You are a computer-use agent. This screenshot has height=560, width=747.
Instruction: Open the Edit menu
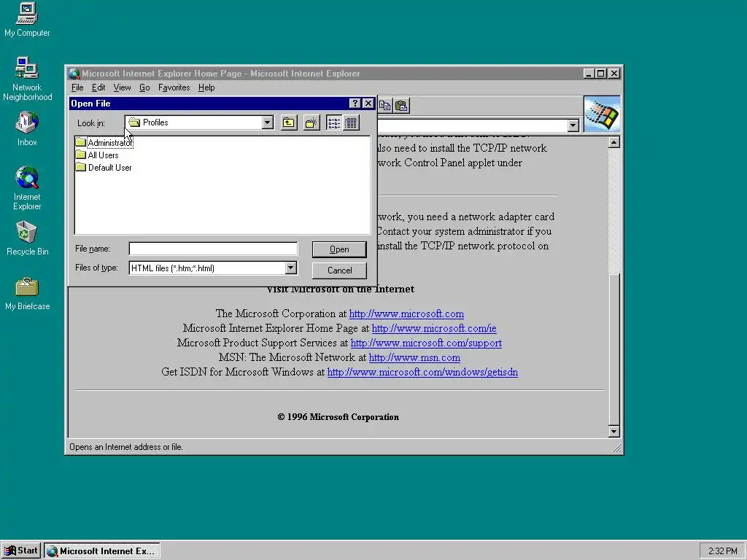coord(98,87)
